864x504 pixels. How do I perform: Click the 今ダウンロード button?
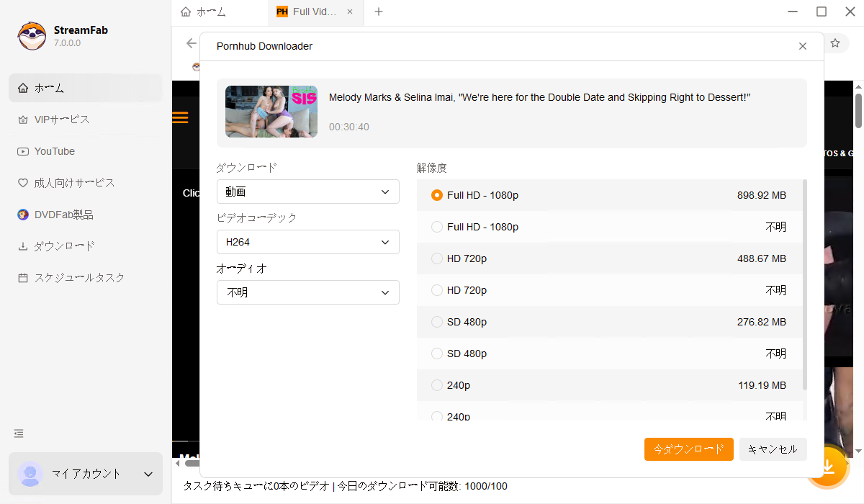(688, 449)
